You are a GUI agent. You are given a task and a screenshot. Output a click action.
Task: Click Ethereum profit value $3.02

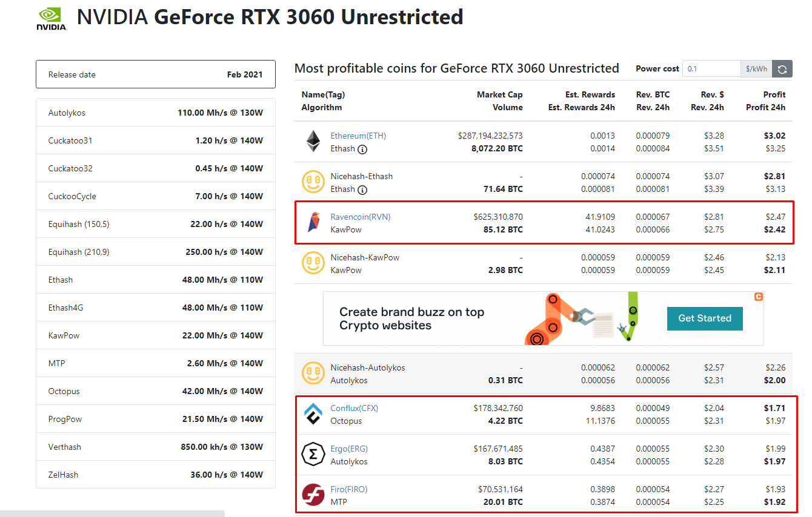point(774,136)
